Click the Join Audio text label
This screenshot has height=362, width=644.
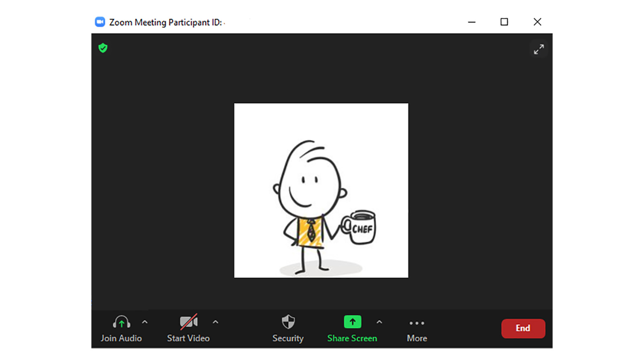pyautogui.click(x=121, y=338)
